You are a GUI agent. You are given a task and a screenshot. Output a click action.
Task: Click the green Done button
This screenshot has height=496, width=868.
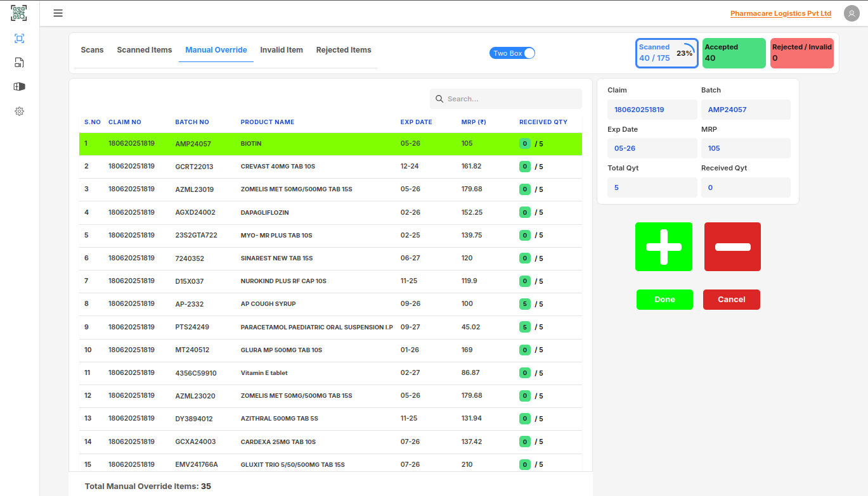coord(664,300)
